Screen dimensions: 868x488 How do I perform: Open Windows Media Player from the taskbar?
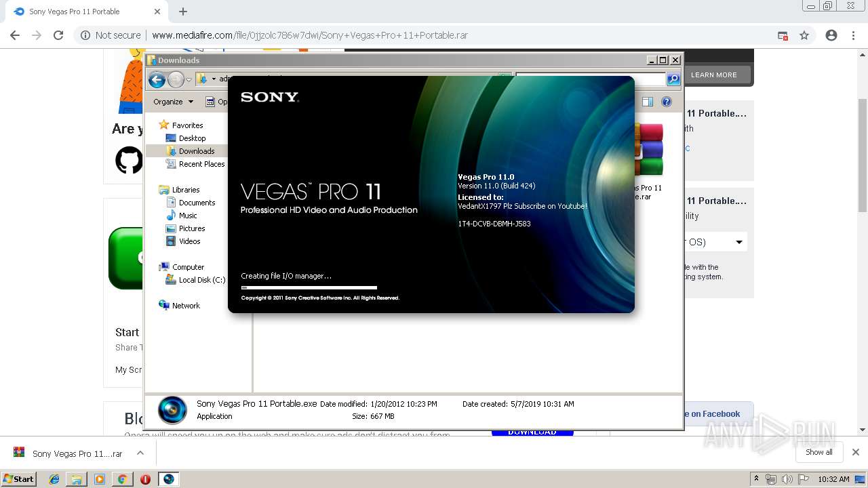(100, 479)
